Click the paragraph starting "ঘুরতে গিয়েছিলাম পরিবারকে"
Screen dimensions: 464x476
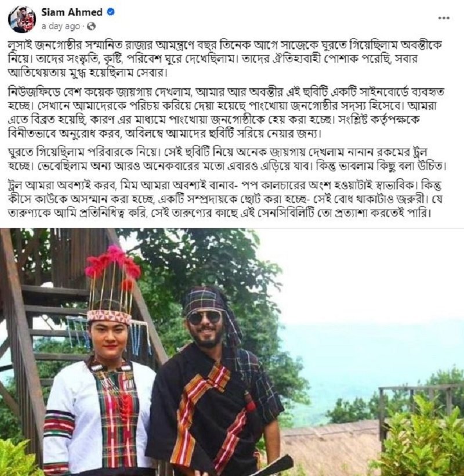point(227,159)
